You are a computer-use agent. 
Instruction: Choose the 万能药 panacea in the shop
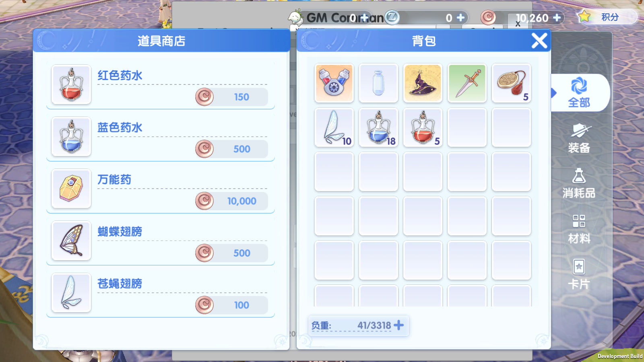[x=161, y=189]
